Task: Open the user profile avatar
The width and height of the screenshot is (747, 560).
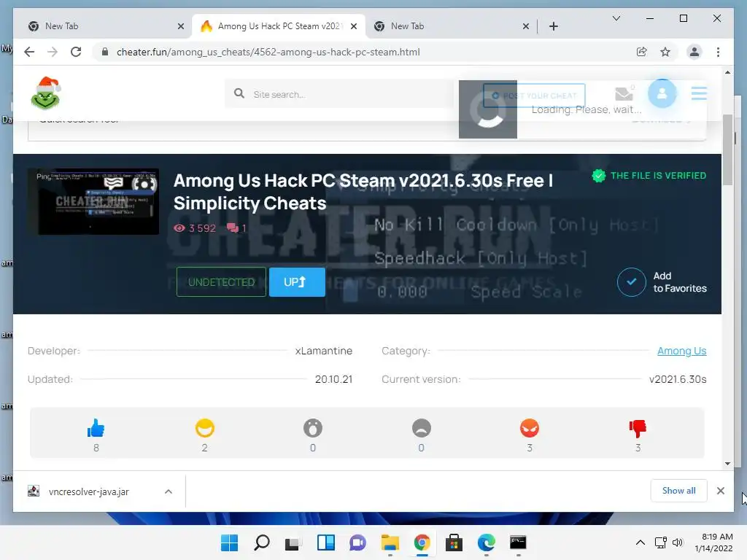Action: 662,93
